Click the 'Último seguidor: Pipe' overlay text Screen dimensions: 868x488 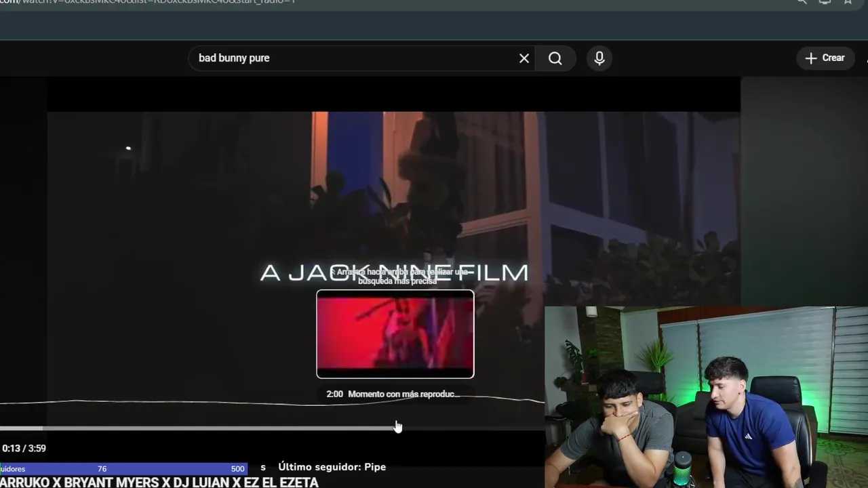coord(332,467)
